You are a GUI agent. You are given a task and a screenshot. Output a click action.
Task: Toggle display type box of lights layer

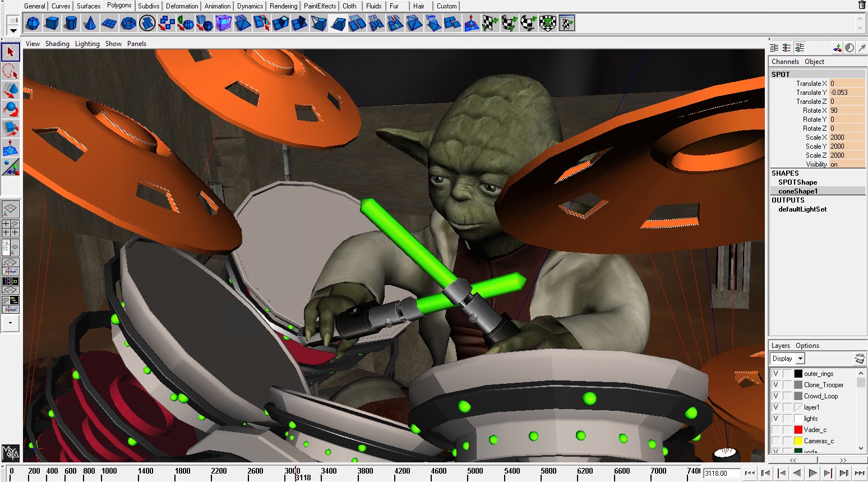(x=787, y=419)
